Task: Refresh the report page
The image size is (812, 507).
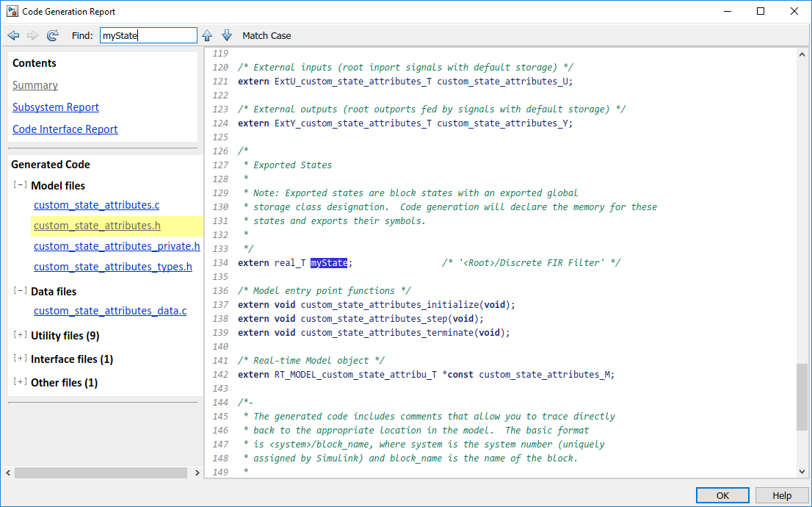Action: pos(52,35)
